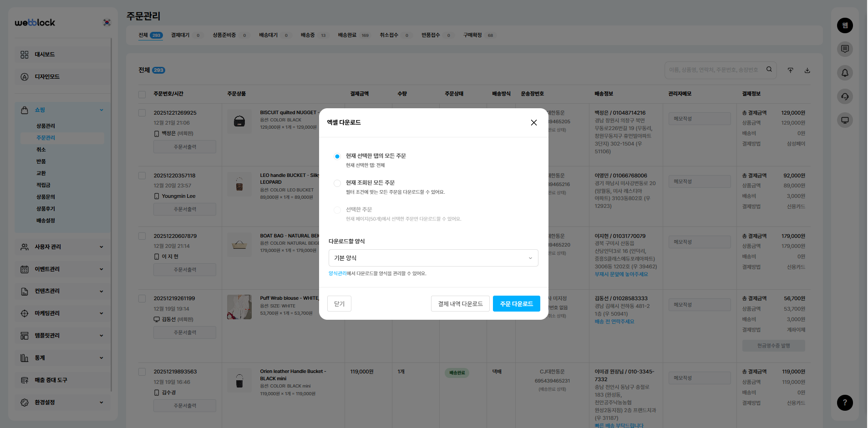The image size is (868, 428).
Task: Open the 상품관리 sidebar item
Action: [46, 126]
